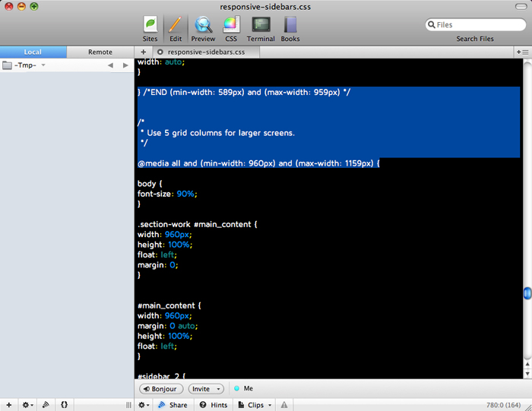The height and width of the screenshot is (411, 532).
Task: Click the Share button
Action: (x=173, y=405)
